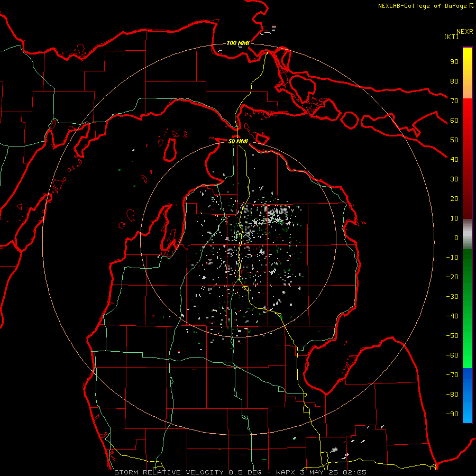Click the 50 NMI range ring label
This screenshot has width=476, height=476.
pos(238,141)
